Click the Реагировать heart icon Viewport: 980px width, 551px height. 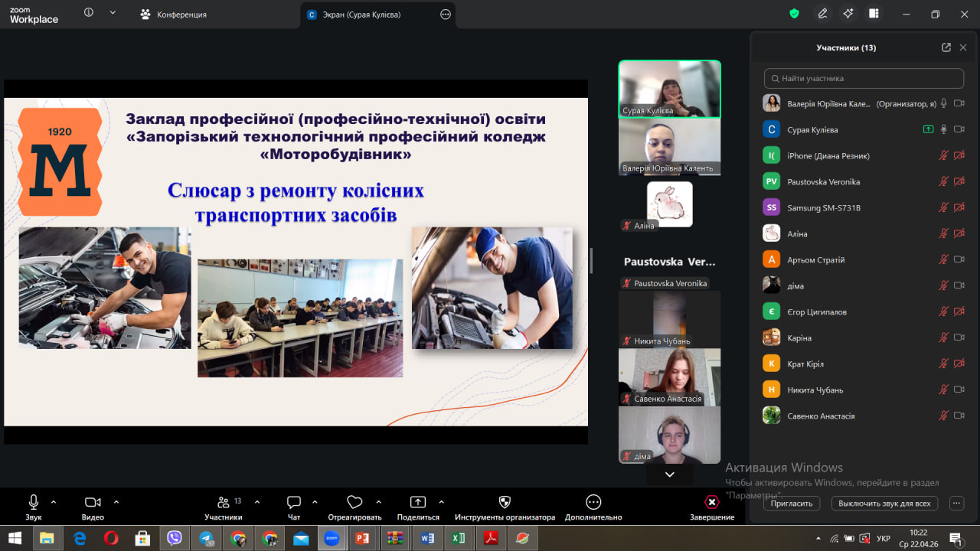[x=354, y=503]
